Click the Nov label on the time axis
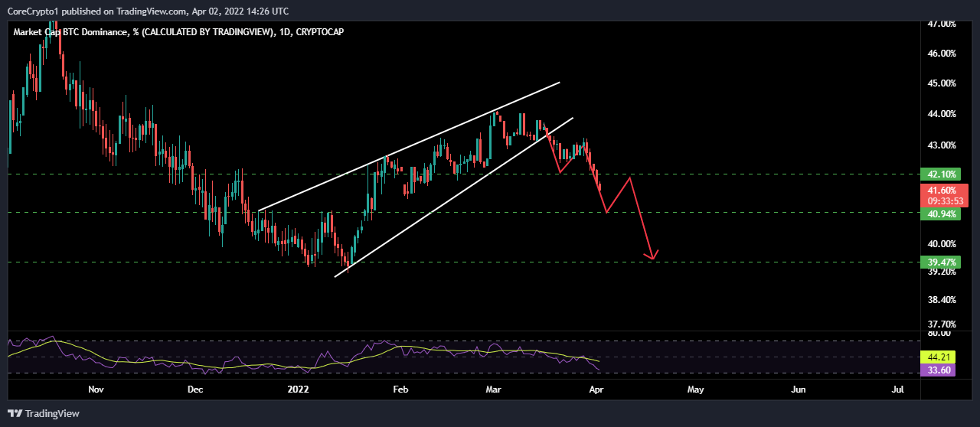The image size is (980, 427). [x=96, y=390]
